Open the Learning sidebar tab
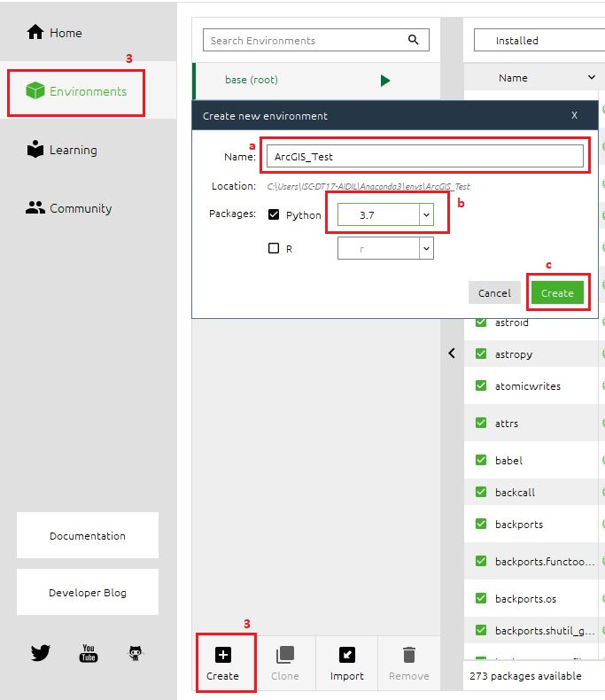This screenshot has width=605, height=700. coord(88,150)
